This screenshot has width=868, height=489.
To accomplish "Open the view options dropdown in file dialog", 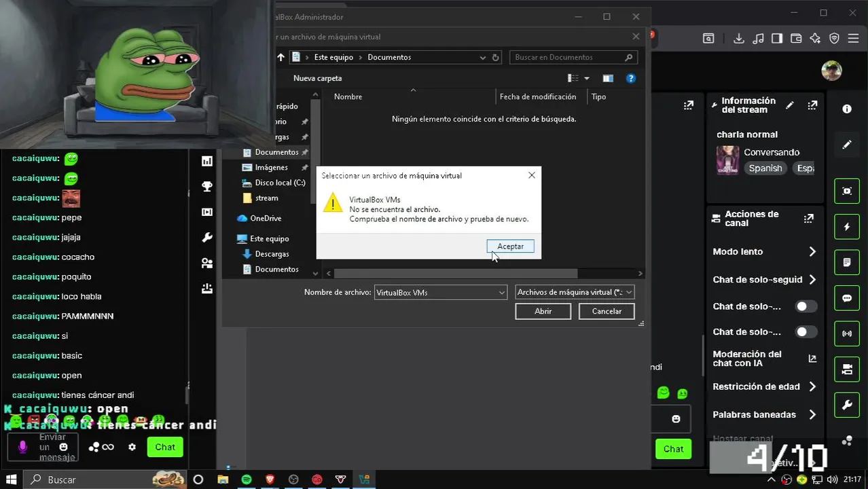I will [587, 79].
